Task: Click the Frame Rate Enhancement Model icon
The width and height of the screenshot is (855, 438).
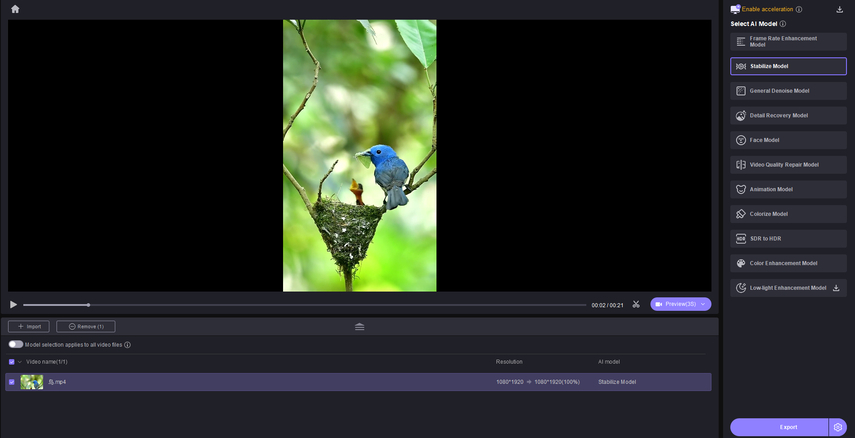Action: click(x=740, y=41)
